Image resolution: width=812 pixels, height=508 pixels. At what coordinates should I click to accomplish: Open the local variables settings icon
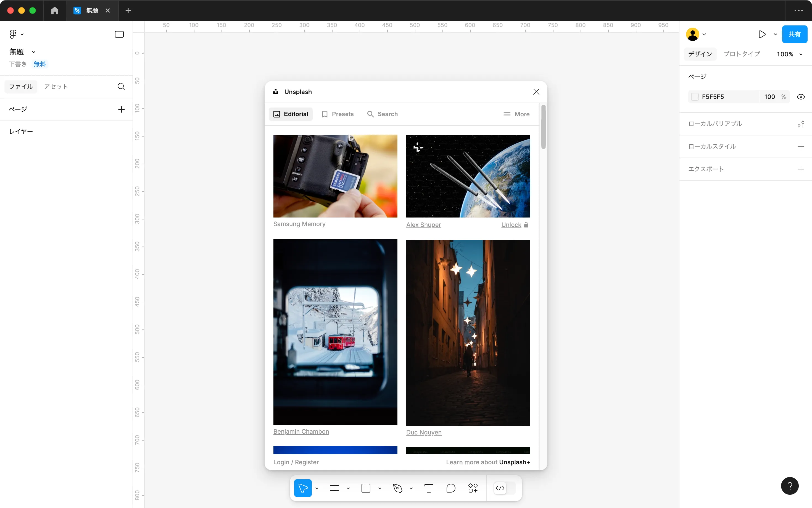tap(801, 124)
